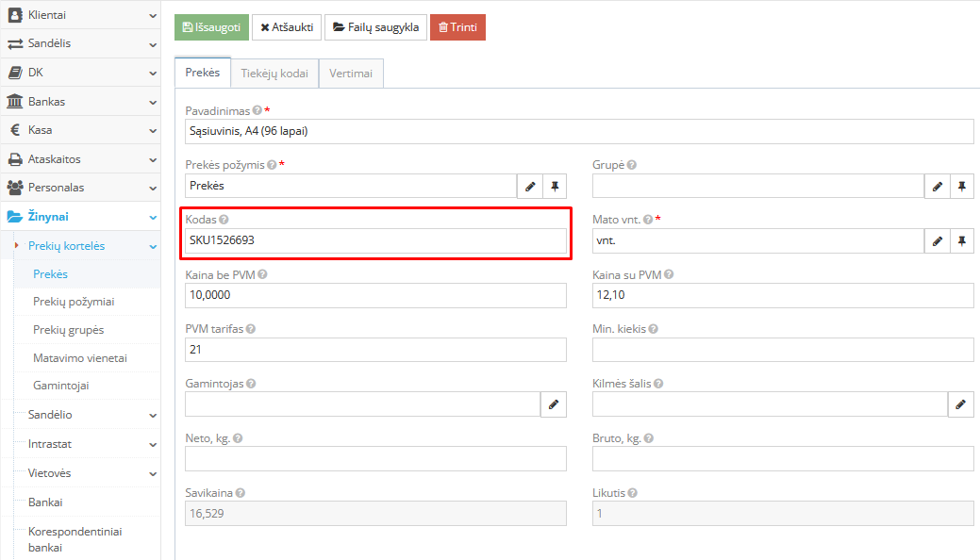Open the Gamintojas edit pencil icon

pyautogui.click(x=554, y=404)
